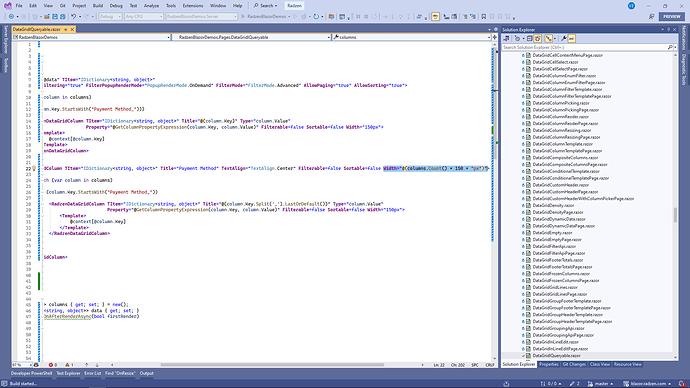This screenshot has height=388, width=690.
Task: Click the Solution Explorer search magnifier icon
Action: [670, 47]
